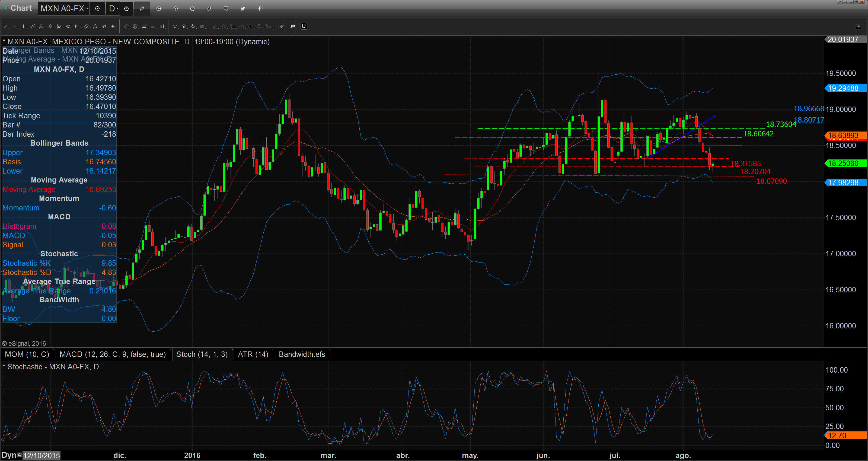The width and height of the screenshot is (868, 461).
Task: Click the 18.07090 red support label
Action: click(772, 181)
